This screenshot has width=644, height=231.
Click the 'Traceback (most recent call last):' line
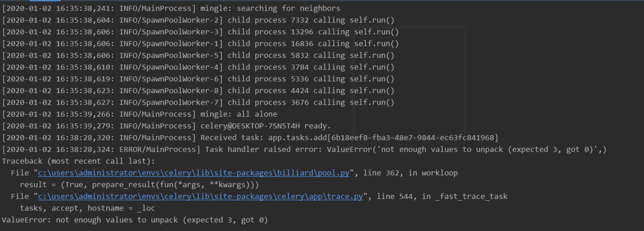(79, 161)
